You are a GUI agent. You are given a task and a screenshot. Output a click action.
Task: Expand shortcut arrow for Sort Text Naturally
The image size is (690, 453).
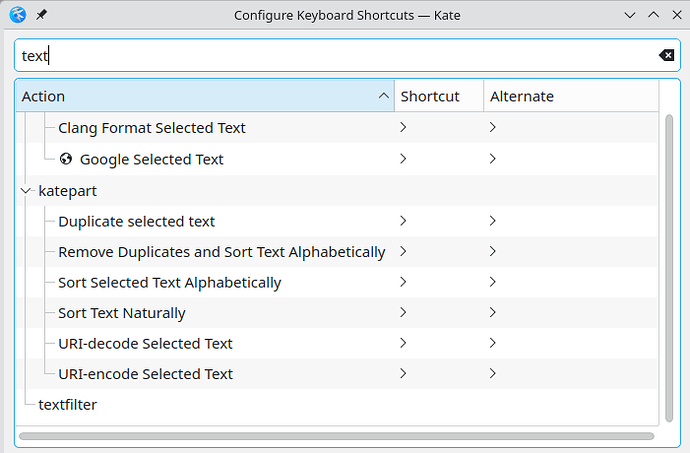click(x=403, y=313)
